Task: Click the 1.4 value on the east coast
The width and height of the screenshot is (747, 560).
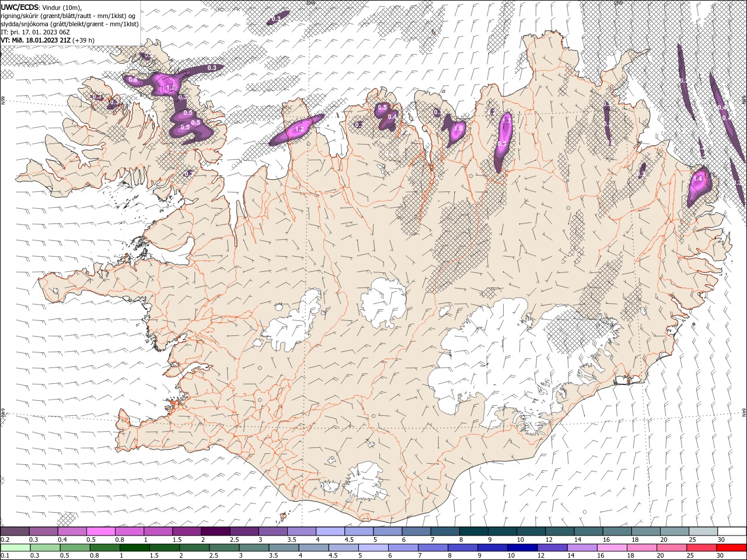Action: (697, 180)
